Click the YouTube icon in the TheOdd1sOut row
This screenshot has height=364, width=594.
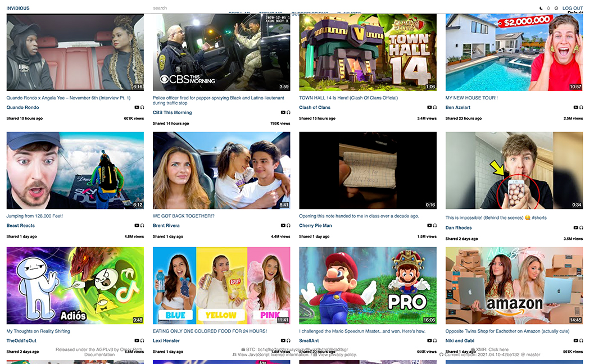(x=137, y=340)
